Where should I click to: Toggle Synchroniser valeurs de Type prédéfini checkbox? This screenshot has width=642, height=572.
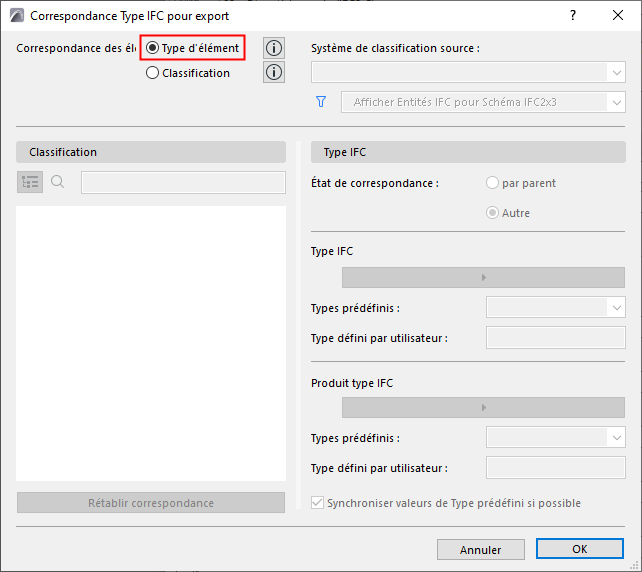pos(317,502)
